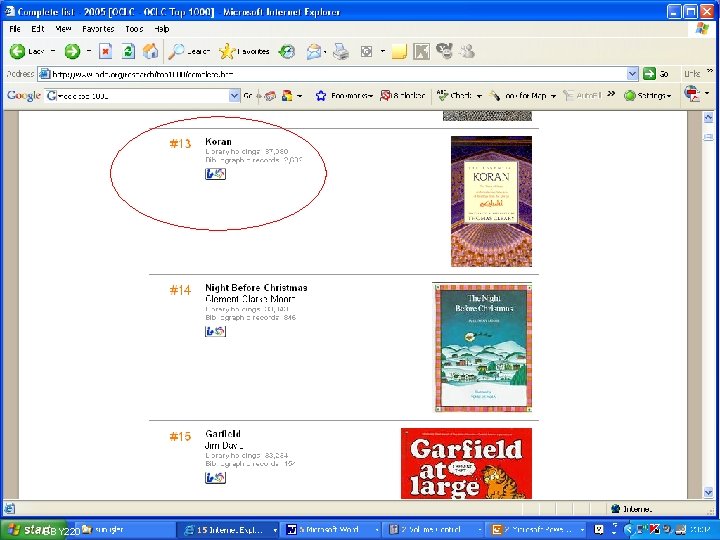Click the #13 rank number
Viewport: 720px width, 540px height.
[180, 144]
